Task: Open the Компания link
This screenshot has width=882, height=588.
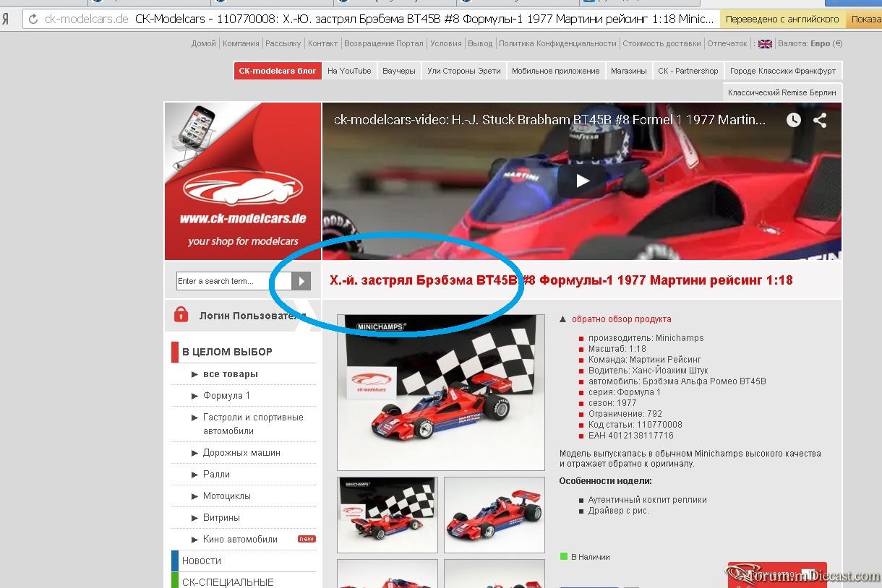Action: click(241, 43)
